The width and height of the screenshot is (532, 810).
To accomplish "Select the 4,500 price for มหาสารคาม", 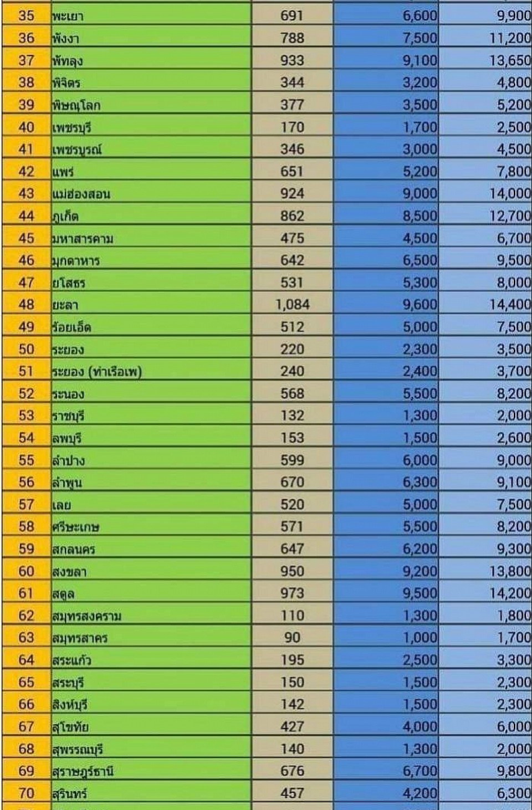I will pos(386,238).
